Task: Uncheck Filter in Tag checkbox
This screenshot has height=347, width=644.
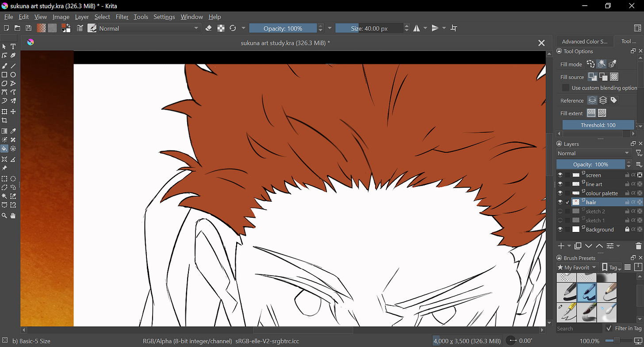Action: click(x=609, y=328)
